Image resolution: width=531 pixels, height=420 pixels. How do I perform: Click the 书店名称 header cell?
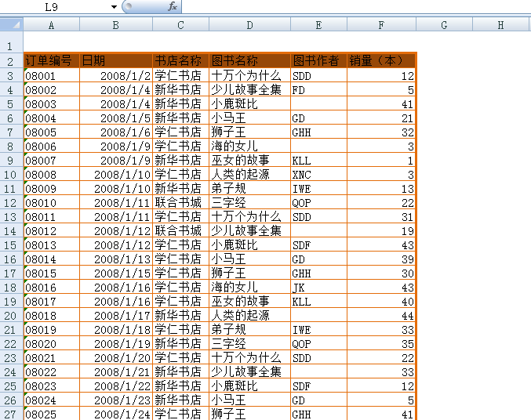(181, 60)
